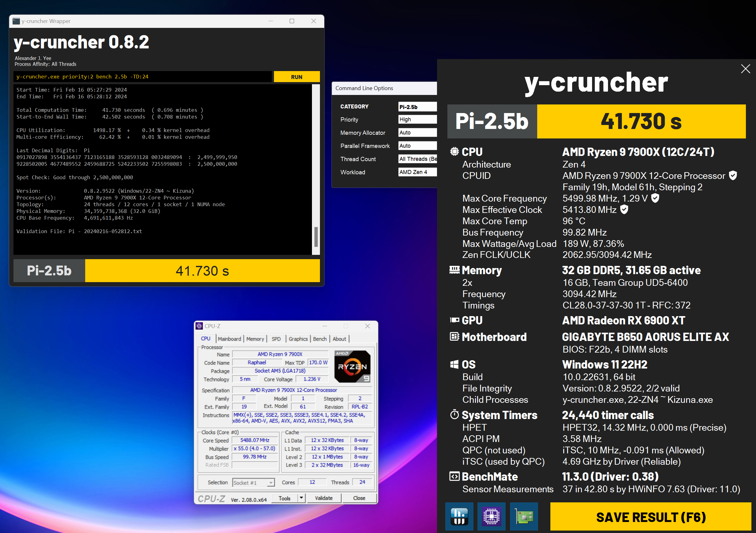Click the GPU section icon
The image size is (756, 533).
tap(454, 320)
